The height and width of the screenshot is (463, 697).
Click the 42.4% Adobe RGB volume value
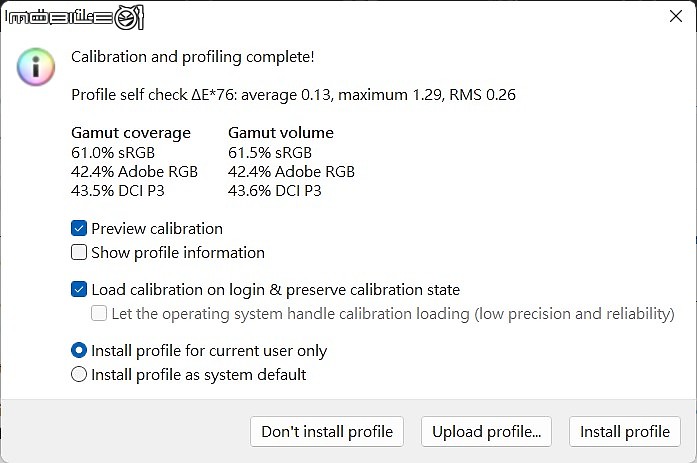tap(291, 172)
